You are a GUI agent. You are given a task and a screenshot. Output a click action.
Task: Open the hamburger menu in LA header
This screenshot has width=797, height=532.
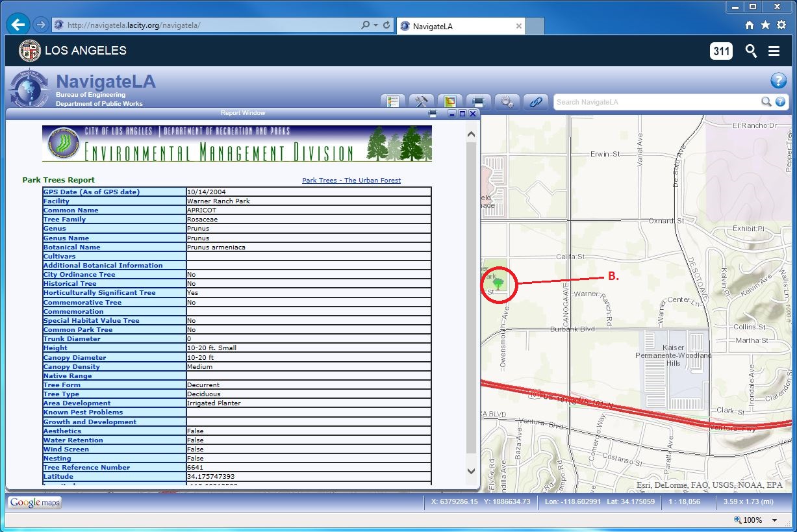tap(774, 51)
